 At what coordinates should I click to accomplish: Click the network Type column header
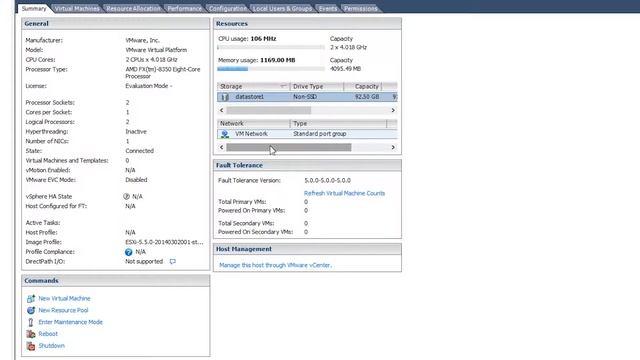point(338,123)
